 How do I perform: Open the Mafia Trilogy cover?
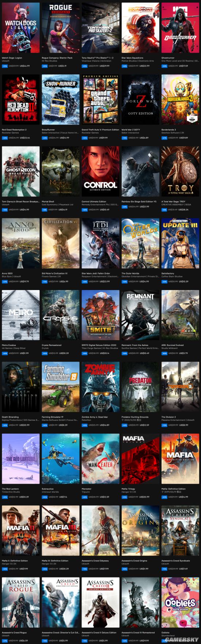[140, 459]
